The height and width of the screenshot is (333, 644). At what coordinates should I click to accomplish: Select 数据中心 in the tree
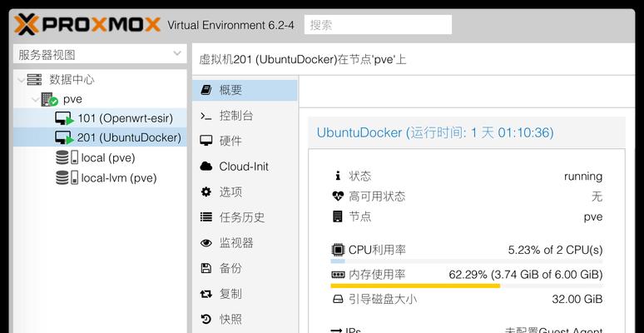tap(72, 79)
